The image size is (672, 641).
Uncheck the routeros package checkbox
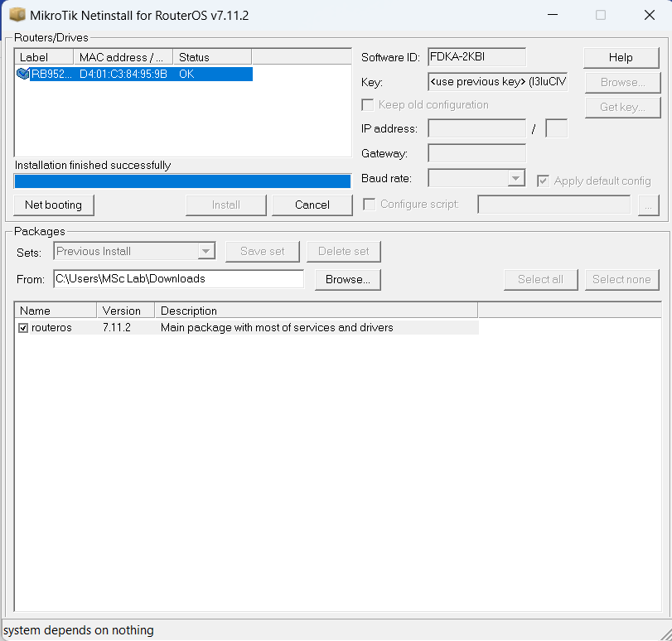tap(23, 328)
